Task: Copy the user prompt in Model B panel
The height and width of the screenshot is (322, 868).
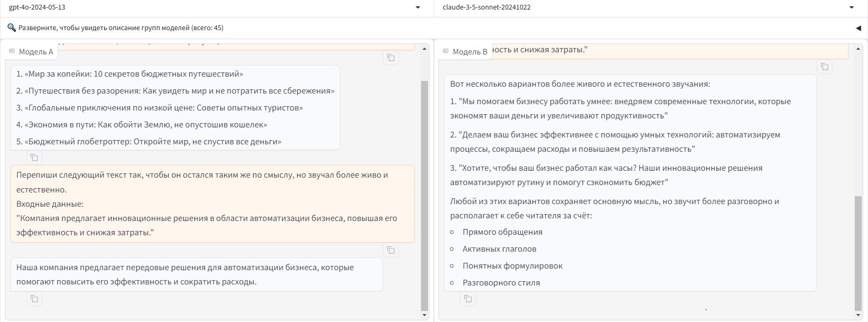Action: tap(824, 67)
